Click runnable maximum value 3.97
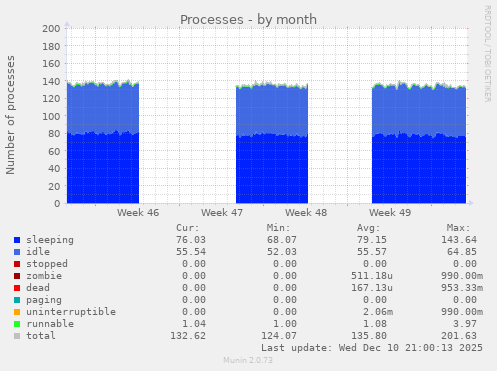The width and height of the screenshot is (497, 371). (465, 324)
